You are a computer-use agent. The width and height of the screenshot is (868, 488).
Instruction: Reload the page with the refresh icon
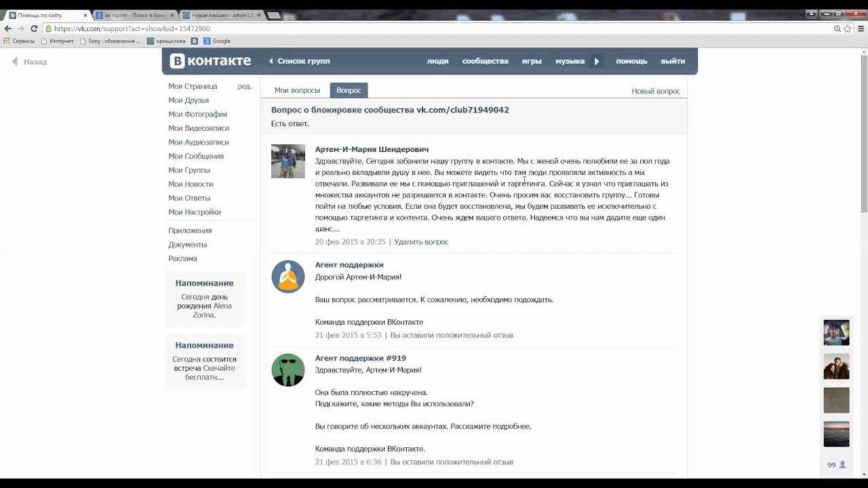click(34, 28)
